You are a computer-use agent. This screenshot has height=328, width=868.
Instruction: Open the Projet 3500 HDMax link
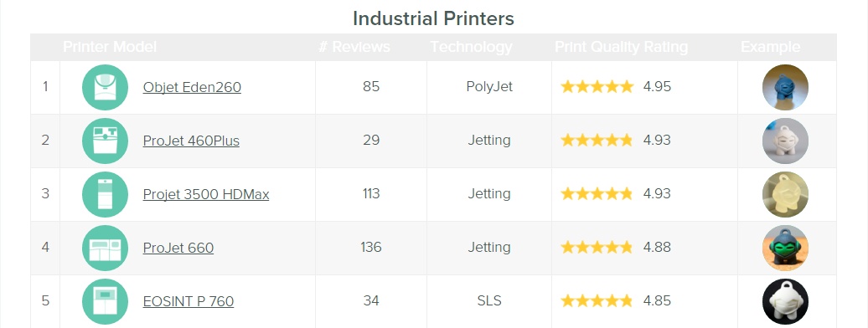(x=206, y=195)
